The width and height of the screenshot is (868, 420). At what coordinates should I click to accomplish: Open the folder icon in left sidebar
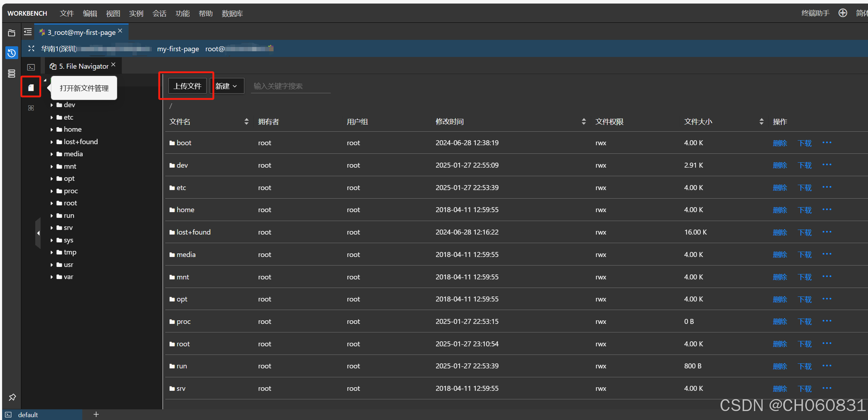click(x=11, y=33)
